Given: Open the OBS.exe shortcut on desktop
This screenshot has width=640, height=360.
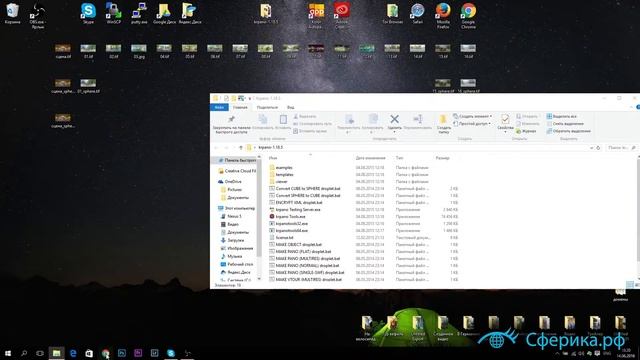Looking at the screenshot, I should pos(38,16).
